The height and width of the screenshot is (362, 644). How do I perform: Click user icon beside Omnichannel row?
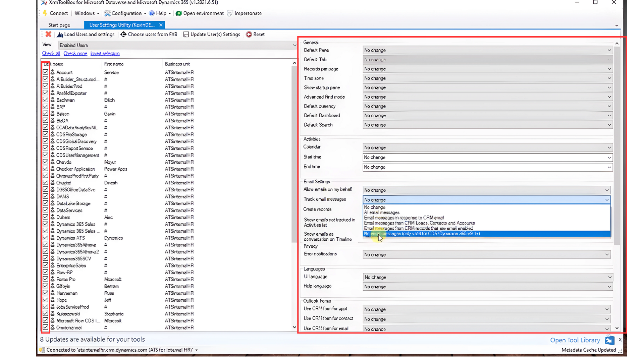coord(53,327)
